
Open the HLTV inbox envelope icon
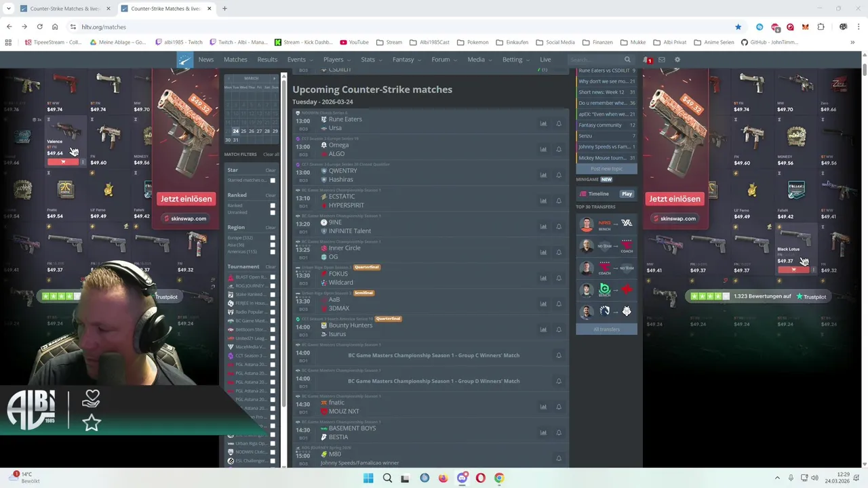(x=662, y=60)
